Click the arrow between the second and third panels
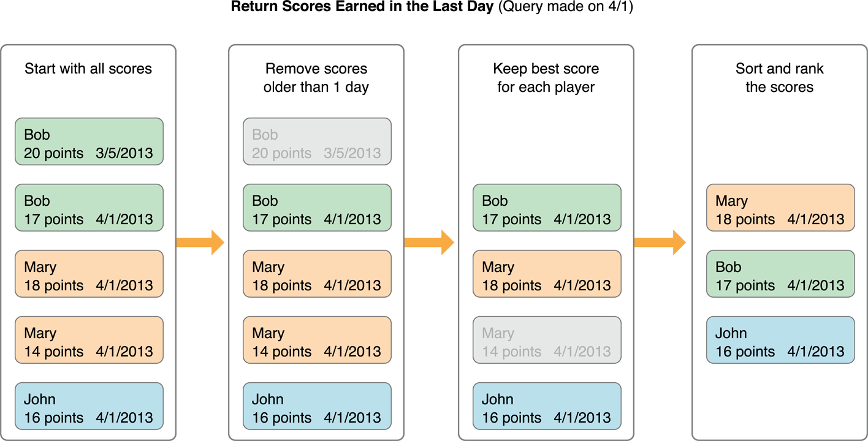The height and width of the screenshot is (441, 868). pyautogui.click(x=431, y=243)
